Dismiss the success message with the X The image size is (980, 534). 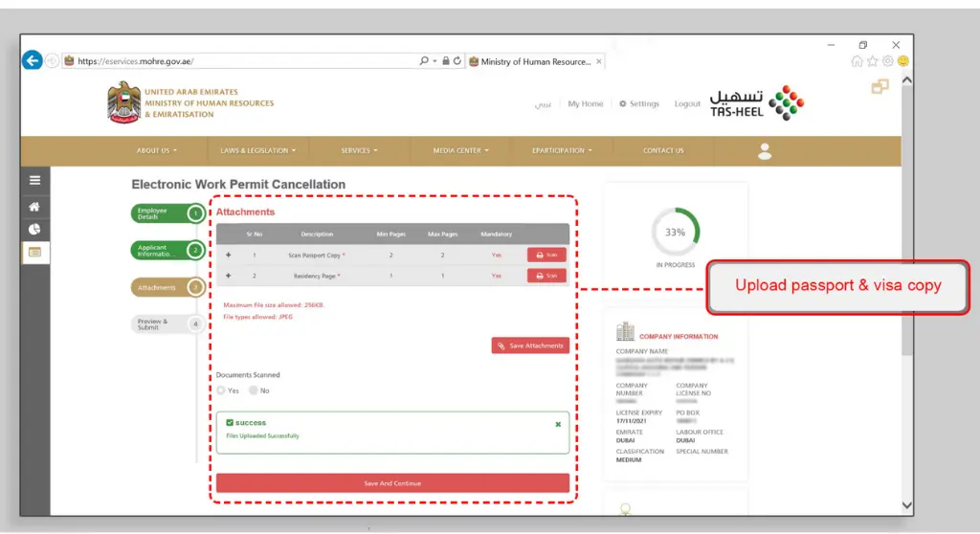pos(558,425)
